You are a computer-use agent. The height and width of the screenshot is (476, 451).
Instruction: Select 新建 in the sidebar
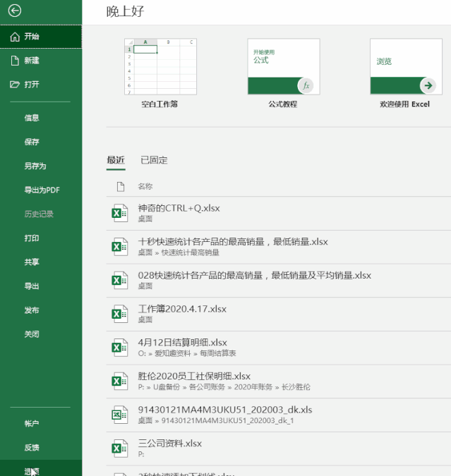[41, 61]
